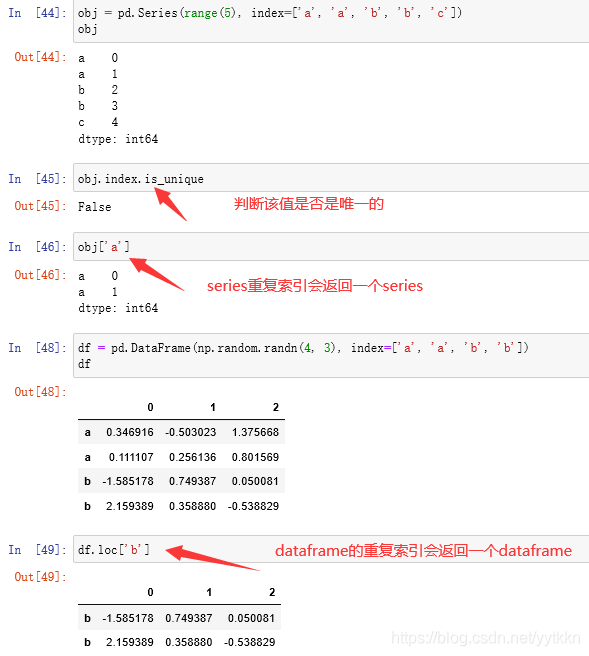Click table value 1.375668
Image resolution: width=589 pixels, height=656 pixels.
click(x=255, y=432)
